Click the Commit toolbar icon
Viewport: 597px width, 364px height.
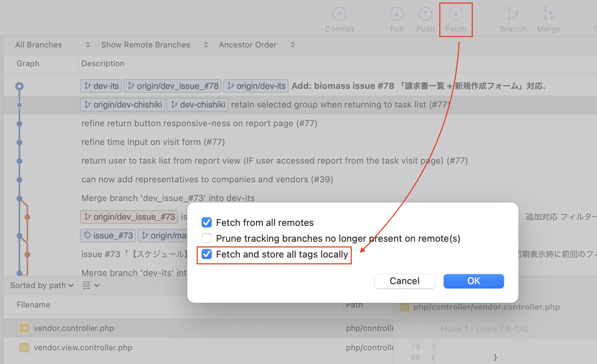coord(339,14)
